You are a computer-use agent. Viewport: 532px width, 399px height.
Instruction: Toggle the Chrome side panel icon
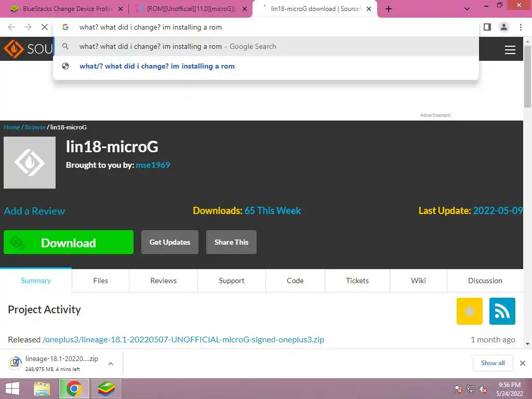pyautogui.click(x=487, y=27)
